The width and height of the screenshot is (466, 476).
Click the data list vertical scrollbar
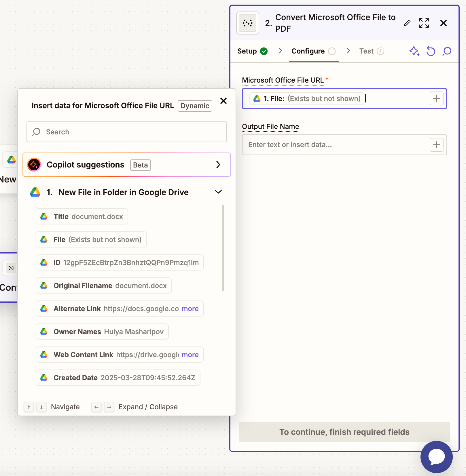coord(223,247)
